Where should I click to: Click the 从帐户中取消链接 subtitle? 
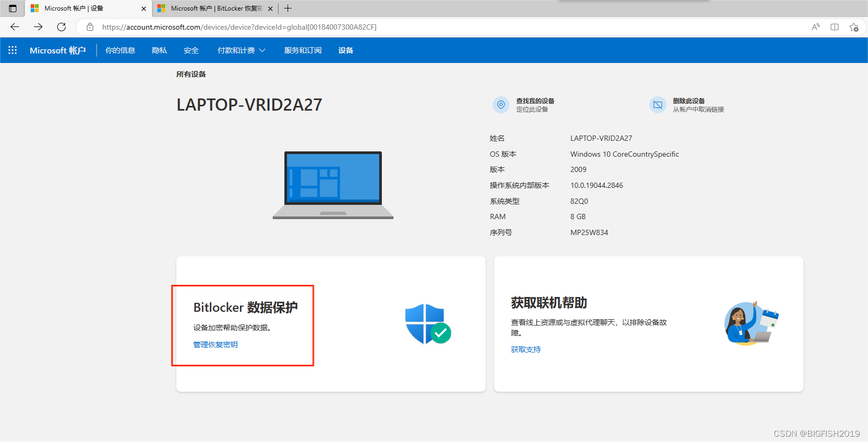pos(699,110)
